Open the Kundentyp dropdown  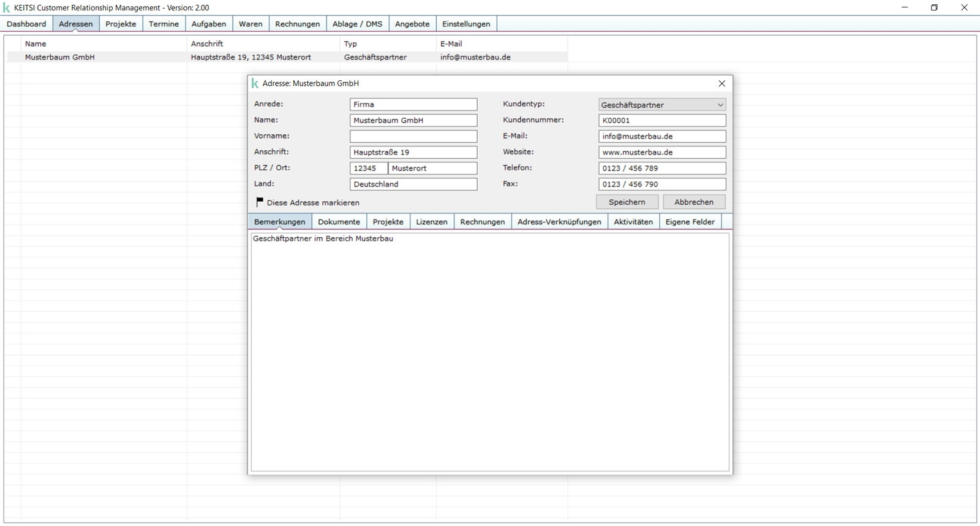coord(662,105)
